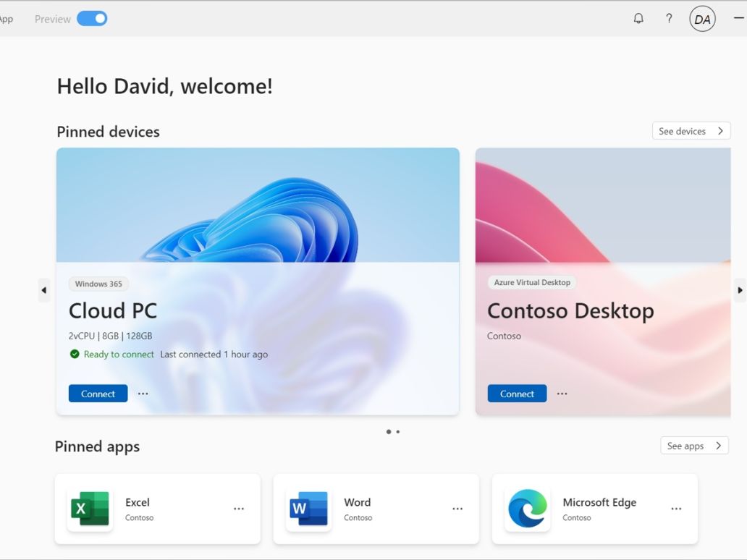The height and width of the screenshot is (560, 747).
Task: Open more options for Microsoft Edge app
Action: [x=676, y=509]
